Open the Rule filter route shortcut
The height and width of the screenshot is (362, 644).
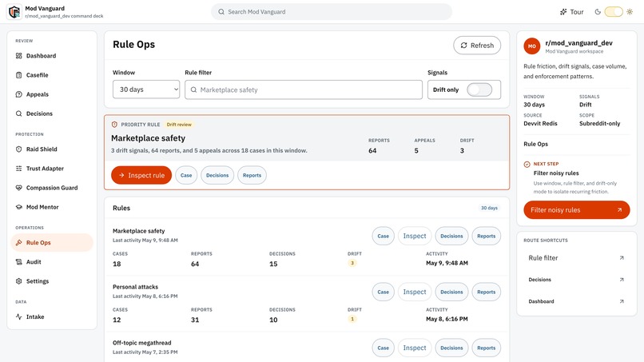tap(577, 258)
